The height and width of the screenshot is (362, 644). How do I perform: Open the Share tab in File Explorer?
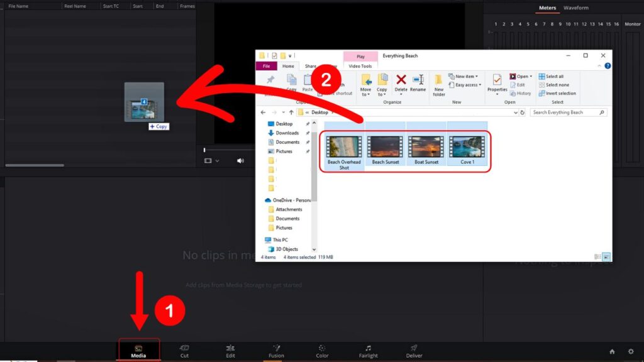click(310, 65)
